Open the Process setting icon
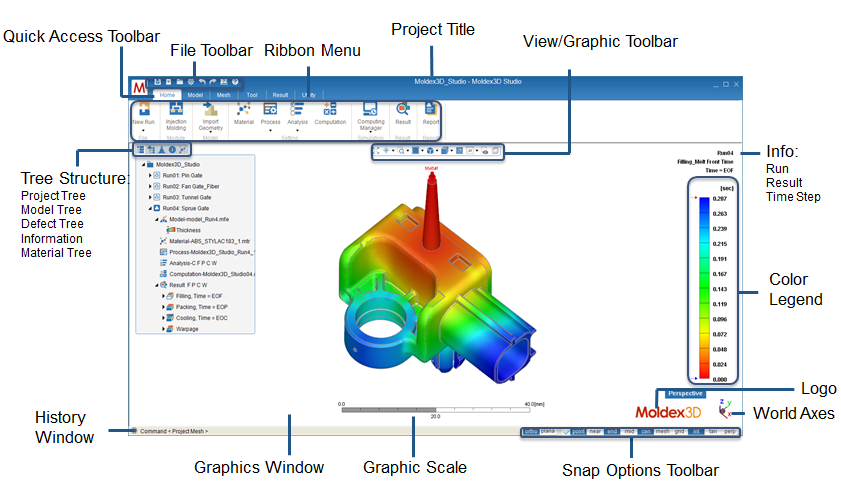The width and height of the screenshot is (841, 486). pos(270,109)
